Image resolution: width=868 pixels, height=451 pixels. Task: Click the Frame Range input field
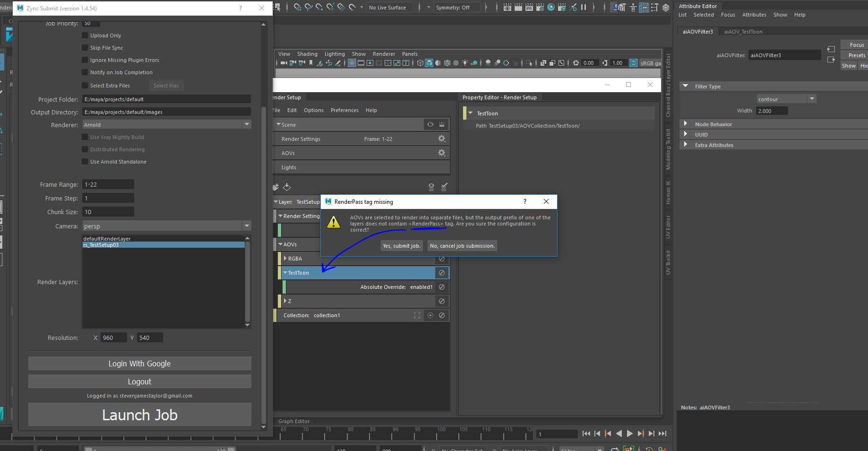point(108,184)
